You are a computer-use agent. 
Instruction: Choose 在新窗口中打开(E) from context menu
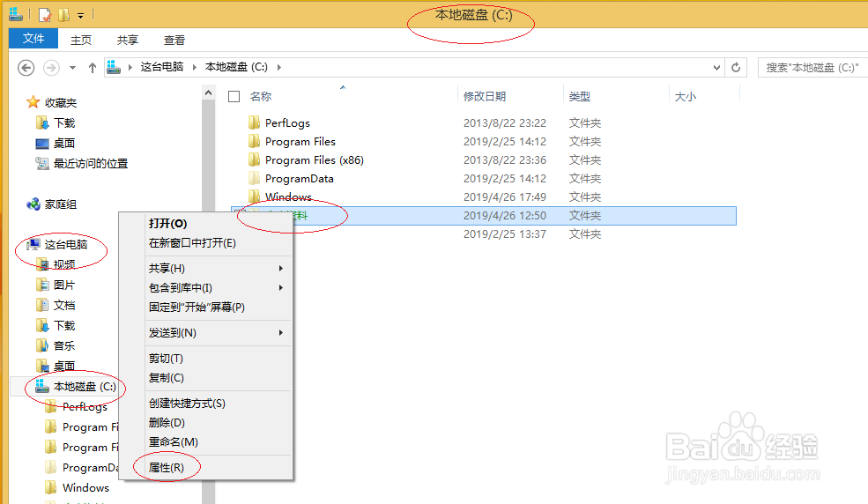192,243
